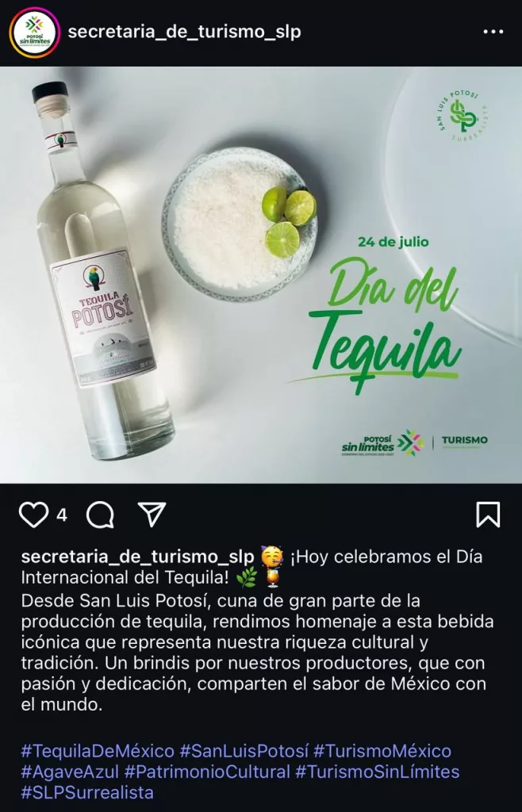Open the #TurismoMéxico hashtag
Screen dimensions: 522x812
(382, 751)
